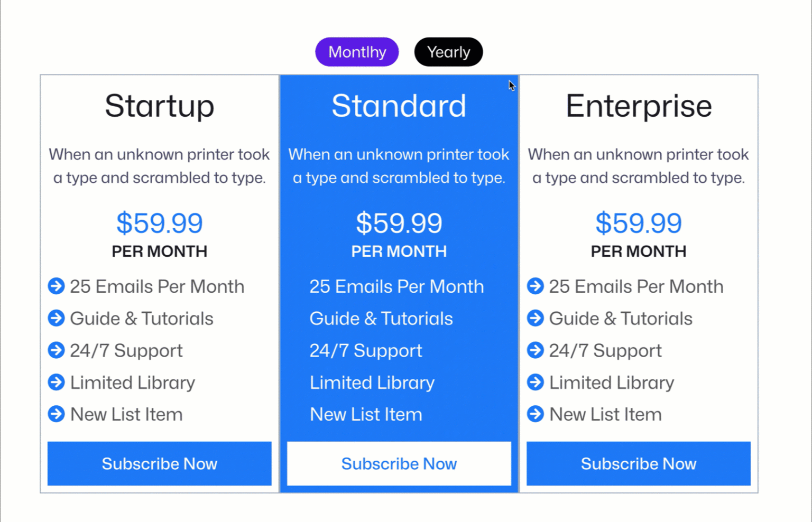Click the arrow icon beside Enterprise's 25 Emails feature

point(535,286)
